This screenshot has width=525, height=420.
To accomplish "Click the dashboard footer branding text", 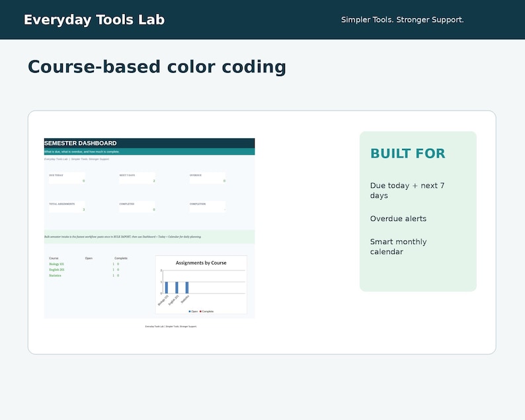I will tap(171, 326).
